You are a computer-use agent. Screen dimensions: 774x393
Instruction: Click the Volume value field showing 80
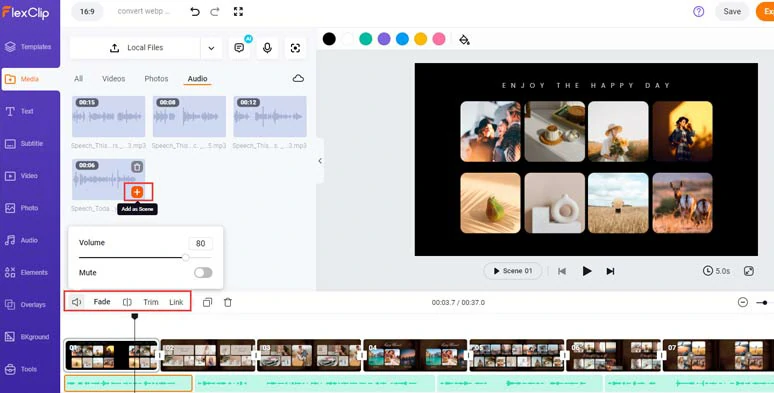pyautogui.click(x=200, y=243)
